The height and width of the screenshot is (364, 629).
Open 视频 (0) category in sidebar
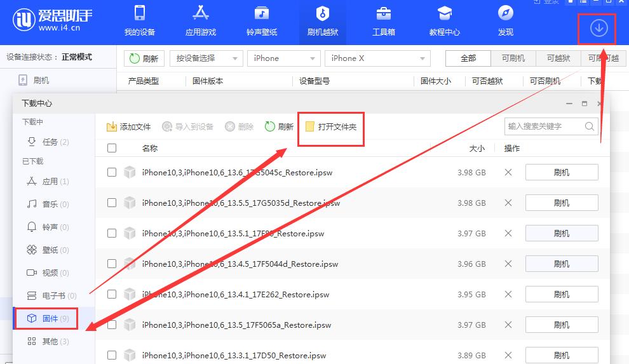point(48,273)
